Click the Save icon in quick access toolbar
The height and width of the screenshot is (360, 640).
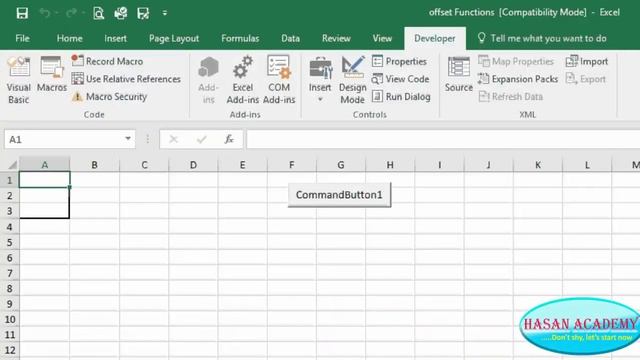coord(22,13)
